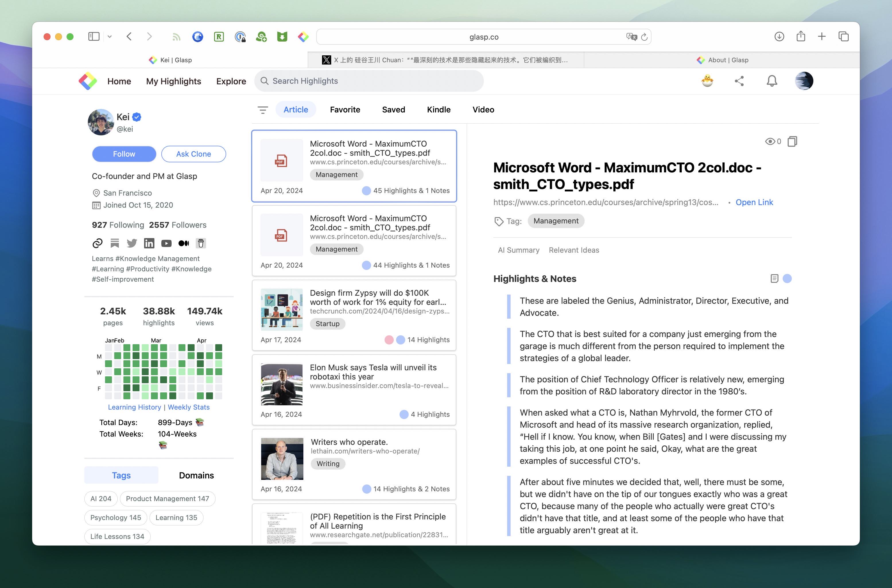
Task: Switch to the Domains tab
Action: coord(196,476)
